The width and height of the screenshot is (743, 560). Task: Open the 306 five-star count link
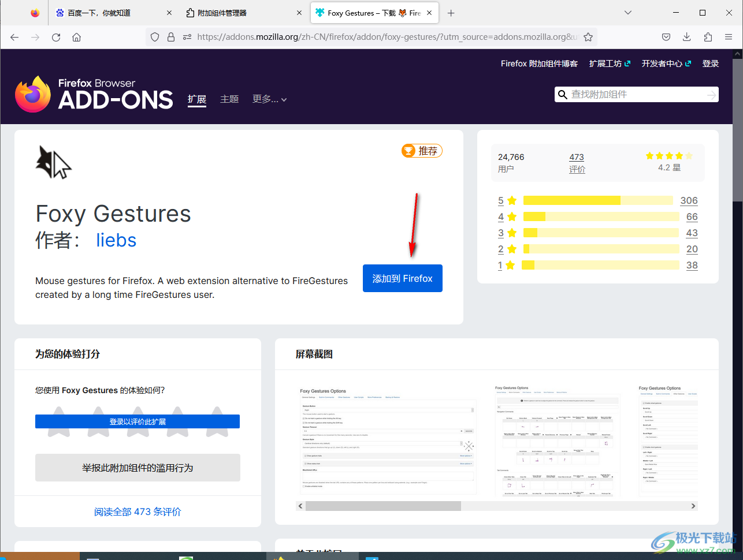[x=689, y=200]
